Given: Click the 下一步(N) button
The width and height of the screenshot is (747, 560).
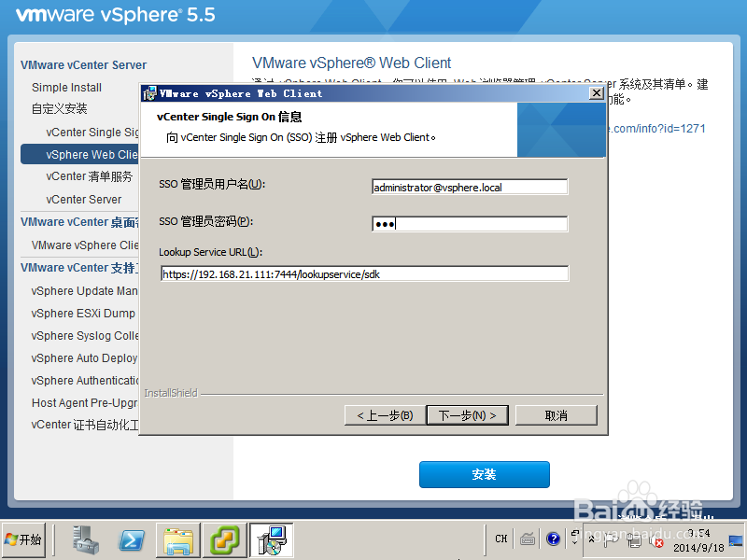Looking at the screenshot, I should point(467,414).
